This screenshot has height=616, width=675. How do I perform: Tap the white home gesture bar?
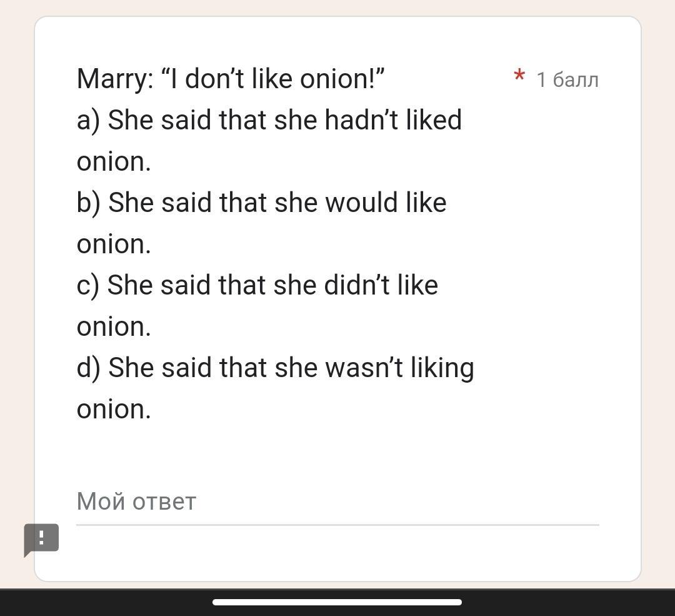click(337, 602)
